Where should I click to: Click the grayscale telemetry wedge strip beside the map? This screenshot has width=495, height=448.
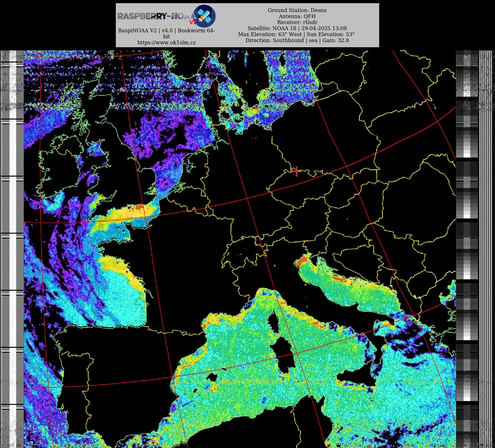coord(467,249)
